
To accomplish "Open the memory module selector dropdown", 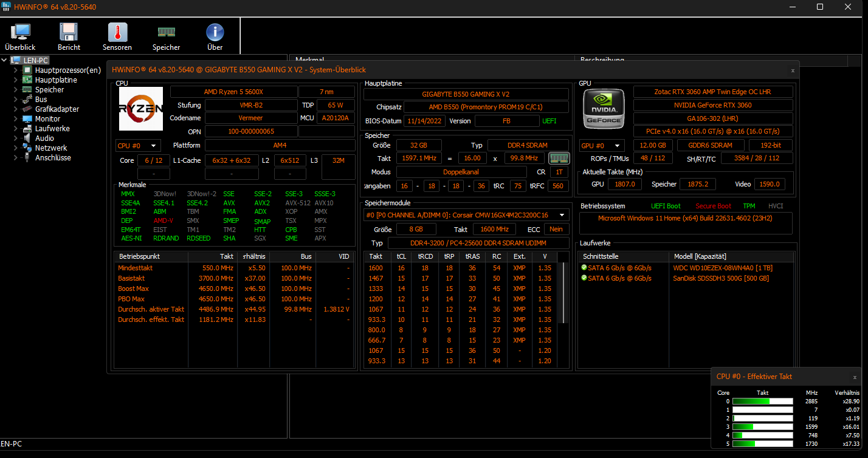I will pos(466,215).
